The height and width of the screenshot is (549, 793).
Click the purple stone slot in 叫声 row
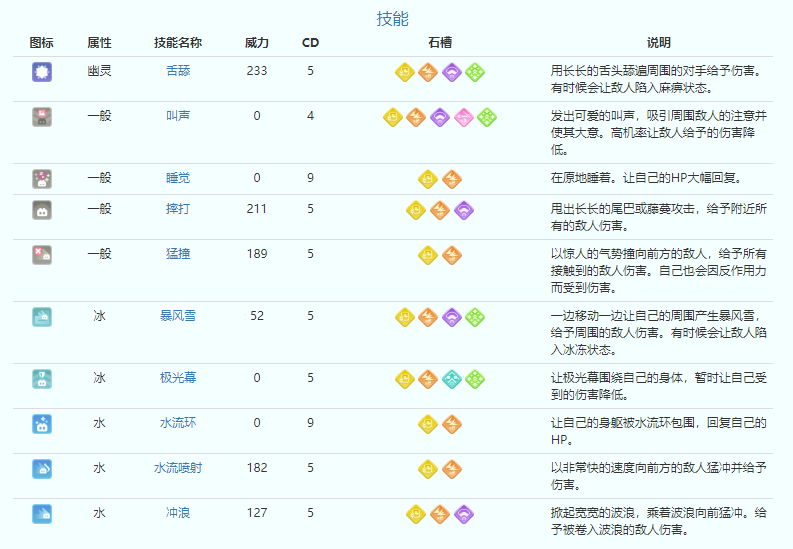coord(440,117)
